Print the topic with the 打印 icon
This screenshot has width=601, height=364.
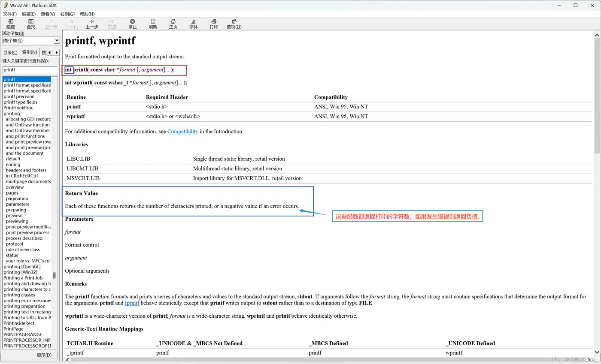[x=214, y=21]
